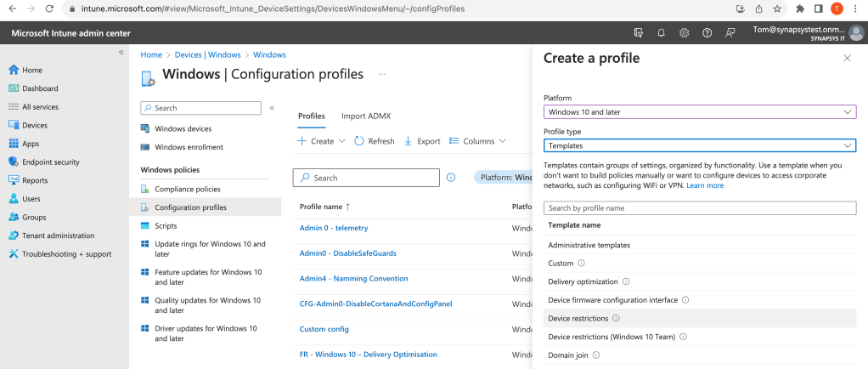Select Compliance policies in the menu
This screenshot has width=868, height=369.
pyautogui.click(x=187, y=189)
